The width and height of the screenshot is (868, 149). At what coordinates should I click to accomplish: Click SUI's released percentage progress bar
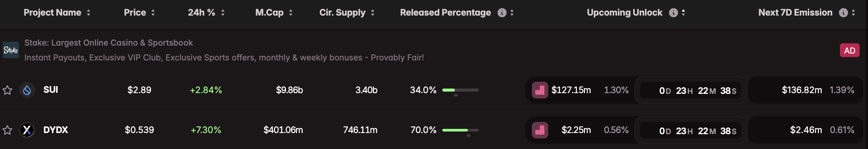coord(461,90)
